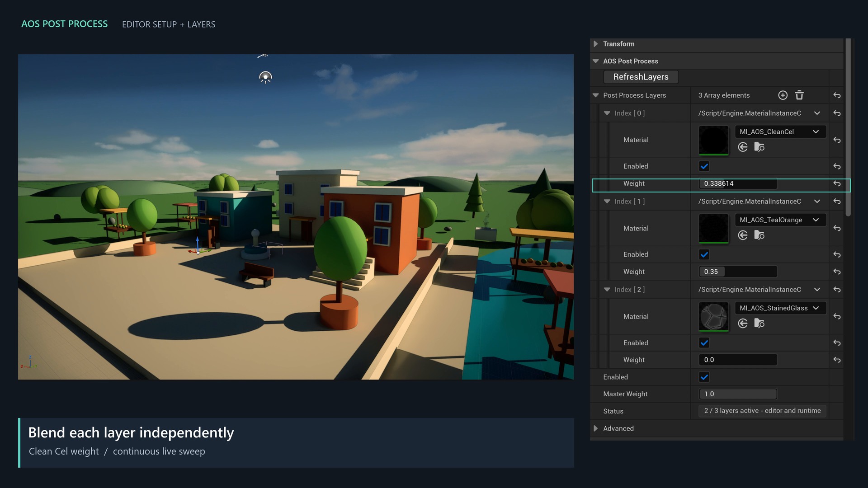This screenshot has width=868, height=488.
Task: Collapse the Post Process Layers array
Action: [x=595, y=95]
